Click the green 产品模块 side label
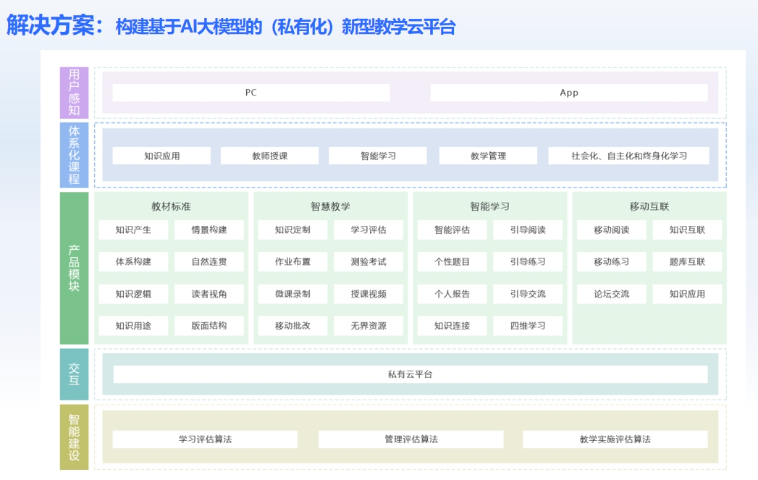The image size is (758, 480). (74, 268)
